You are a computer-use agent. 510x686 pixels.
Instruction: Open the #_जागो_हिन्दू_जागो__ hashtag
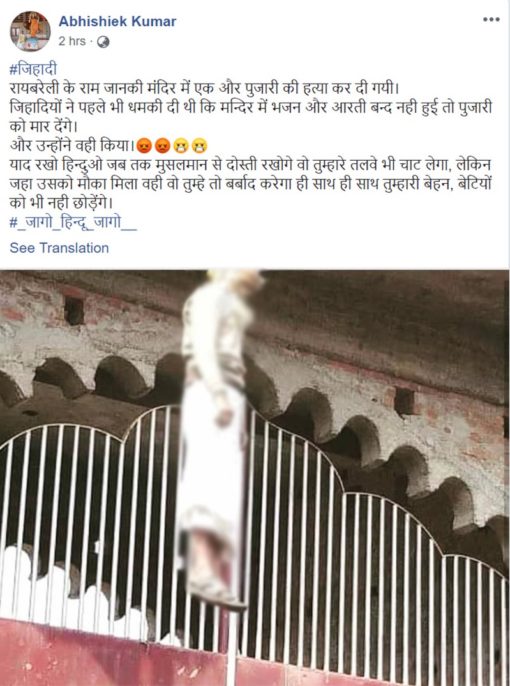coord(73,223)
